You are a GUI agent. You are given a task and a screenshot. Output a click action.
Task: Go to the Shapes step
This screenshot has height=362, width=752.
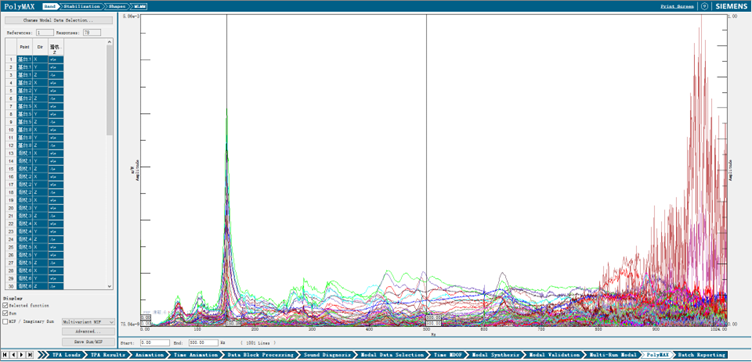point(117,6)
